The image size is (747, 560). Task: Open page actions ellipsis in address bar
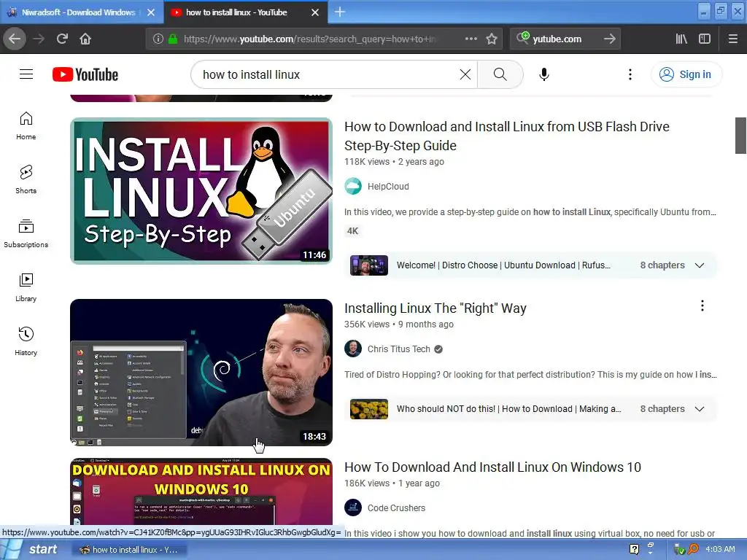pos(471,39)
